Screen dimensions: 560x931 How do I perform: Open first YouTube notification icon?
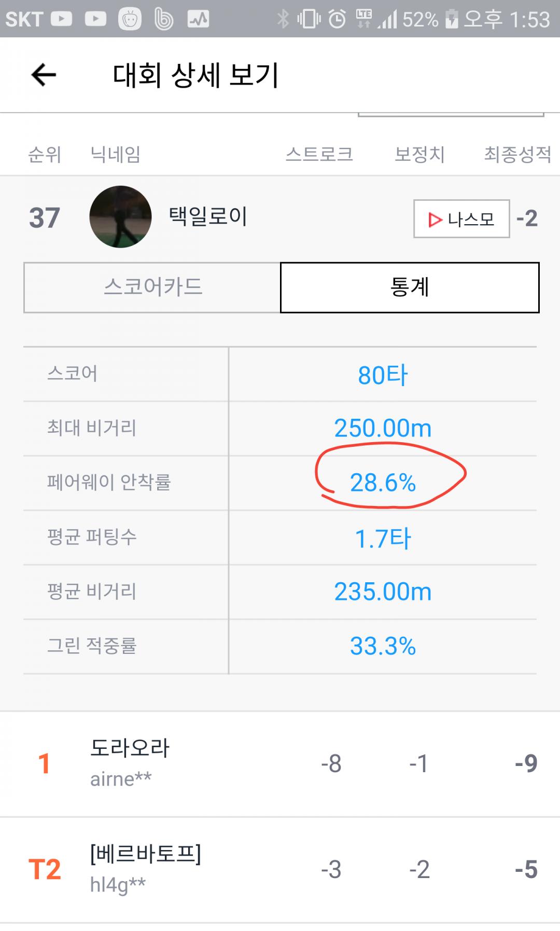[x=61, y=20]
